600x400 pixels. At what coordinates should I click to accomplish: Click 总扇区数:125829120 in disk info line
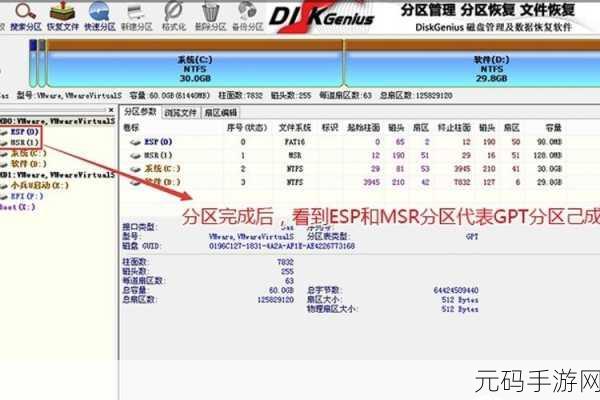tap(416, 95)
